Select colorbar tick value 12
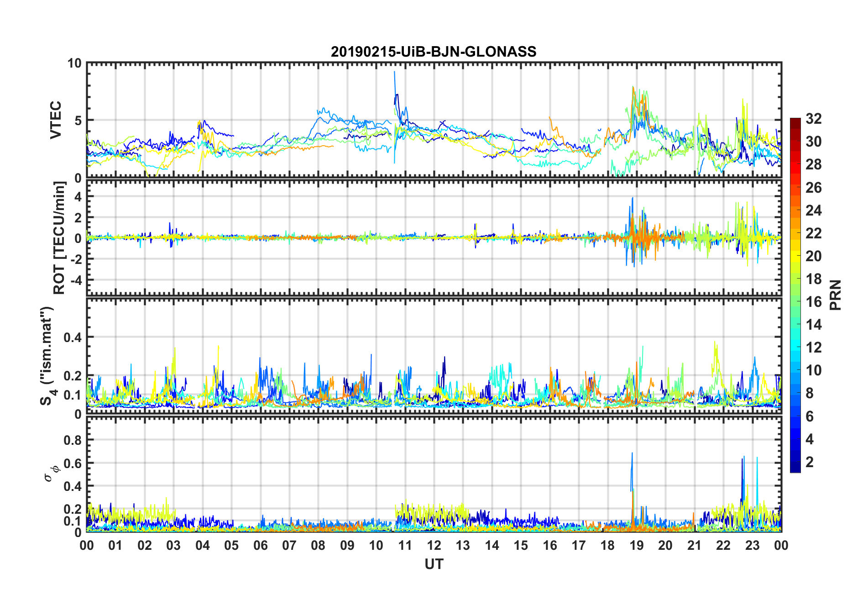 [814, 348]
